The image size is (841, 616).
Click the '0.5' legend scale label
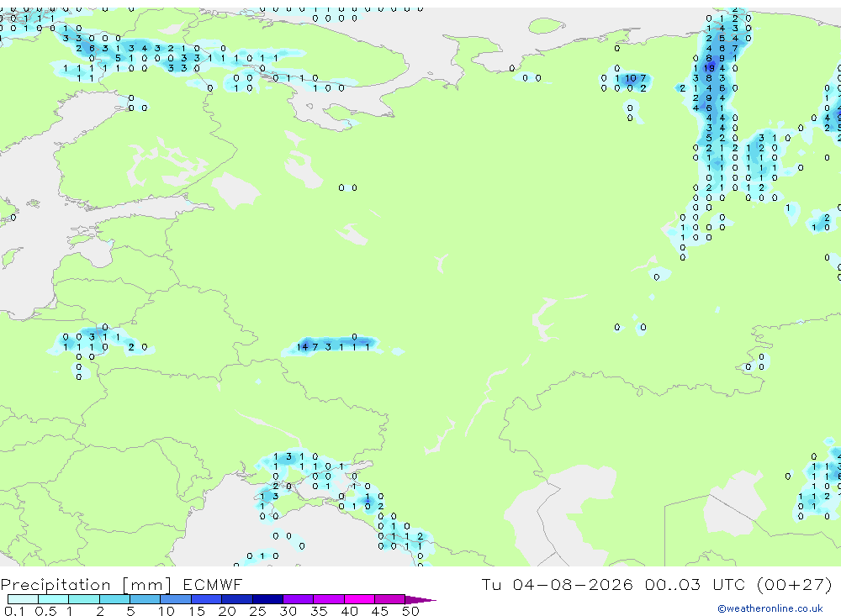(x=45, y=611)
